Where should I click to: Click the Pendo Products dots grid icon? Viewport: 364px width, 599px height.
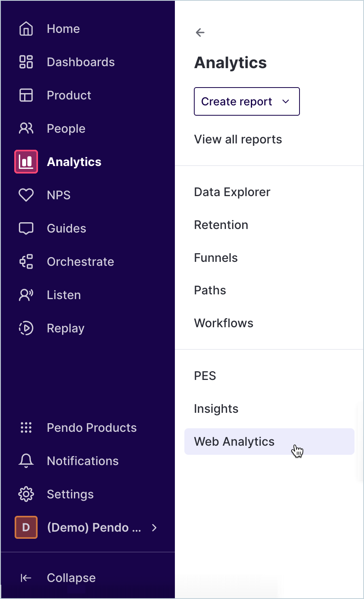pyautogui.click(x=26, y=428)
